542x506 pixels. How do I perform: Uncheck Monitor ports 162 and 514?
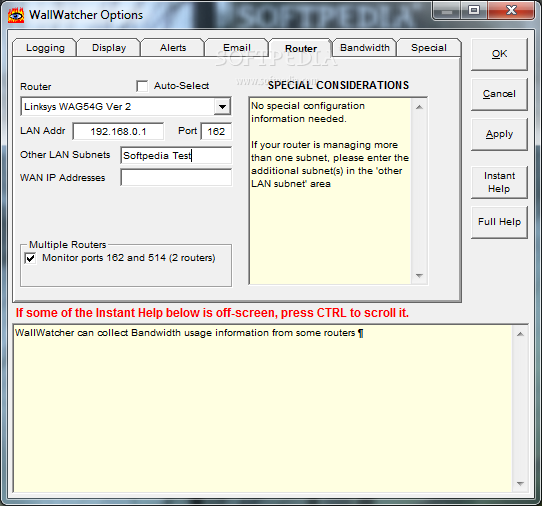click(x=30, y=258)
